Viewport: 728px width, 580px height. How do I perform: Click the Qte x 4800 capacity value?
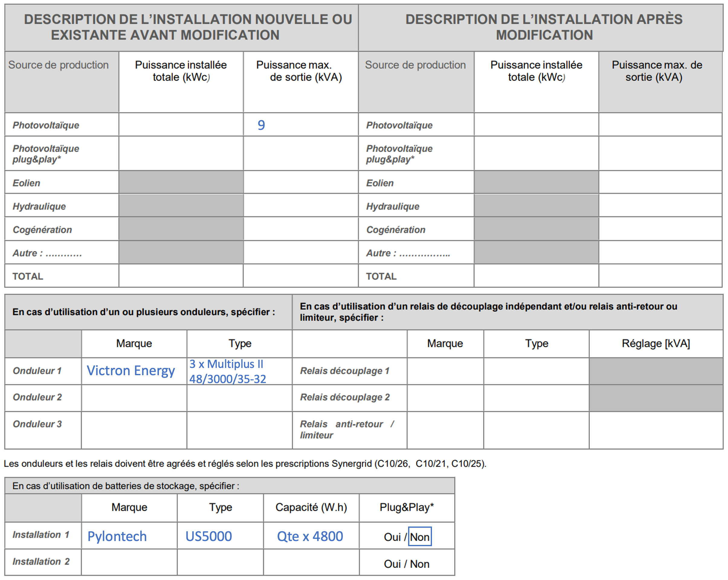(x=310, y=536)
